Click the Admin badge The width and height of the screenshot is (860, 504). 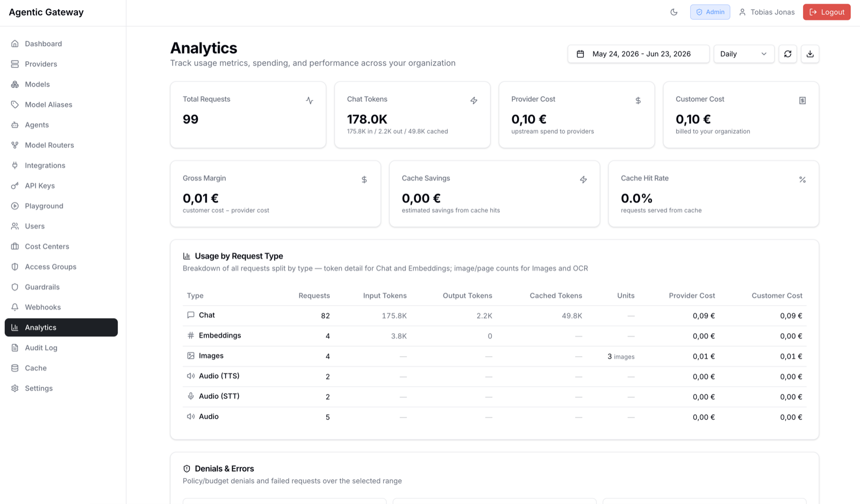tap(710, 12)
